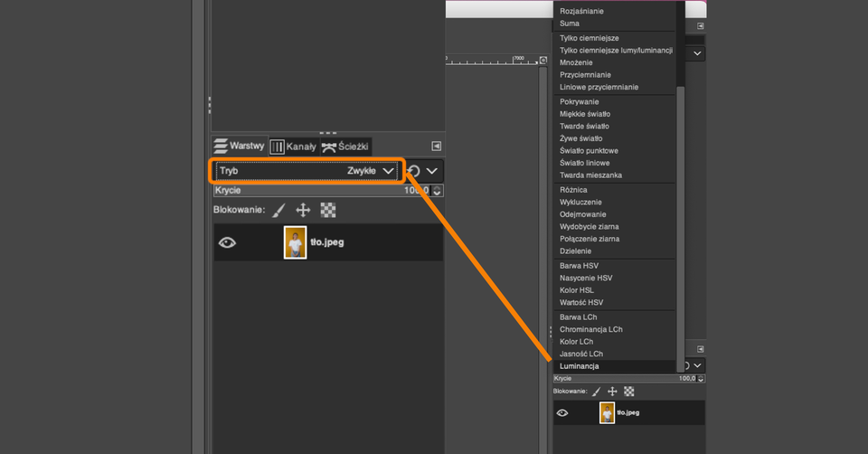This screenshot has width=868, height=454.
Task: Pick Różnica from the blend mode list
Action: pyautogui.click(x=573, y=190)
